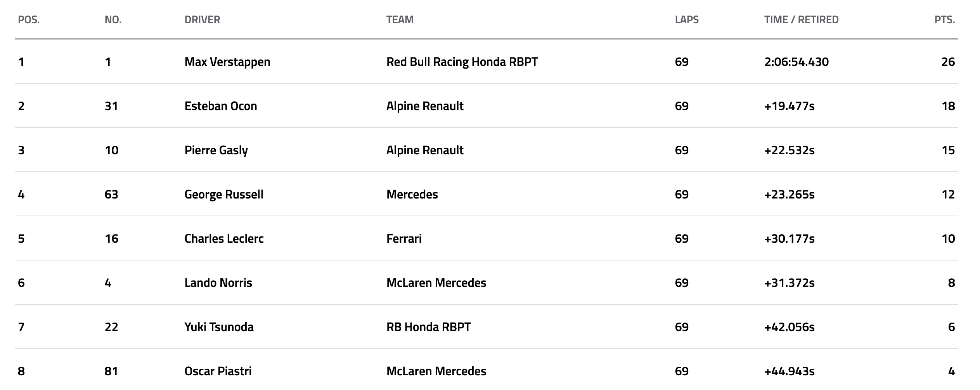Viewport: 980px width, 390px height.
Task: Click the Mercedes team for George Russell
Action: [x=412, y=195]
